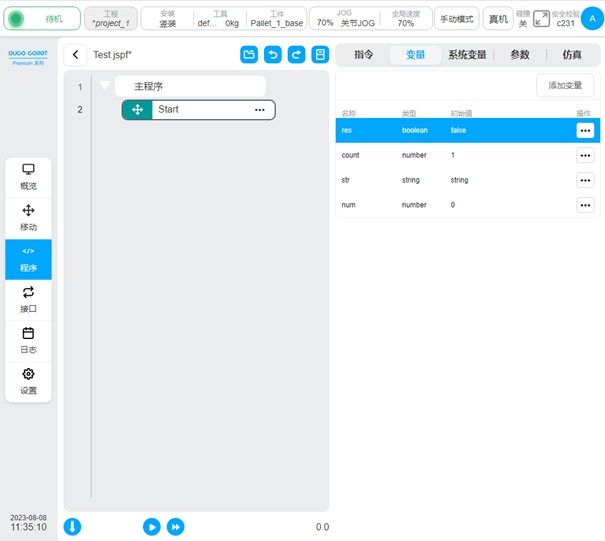Screen dimensions: 605x541
Task: Switch to the system variables (系统变量) tab
Action: click(x=467, y=55)
